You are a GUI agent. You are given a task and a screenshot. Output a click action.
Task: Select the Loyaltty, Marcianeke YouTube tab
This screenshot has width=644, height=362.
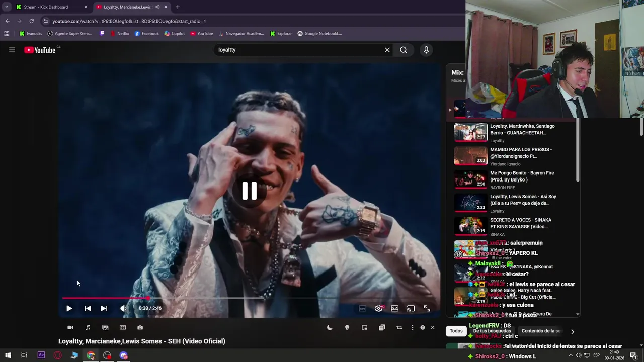[x=126, y=7]
